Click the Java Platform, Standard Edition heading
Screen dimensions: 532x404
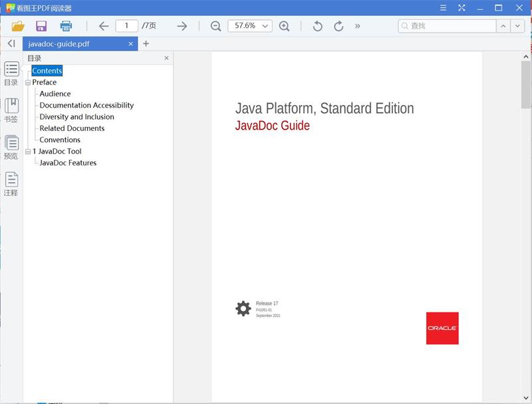point(325,108)
